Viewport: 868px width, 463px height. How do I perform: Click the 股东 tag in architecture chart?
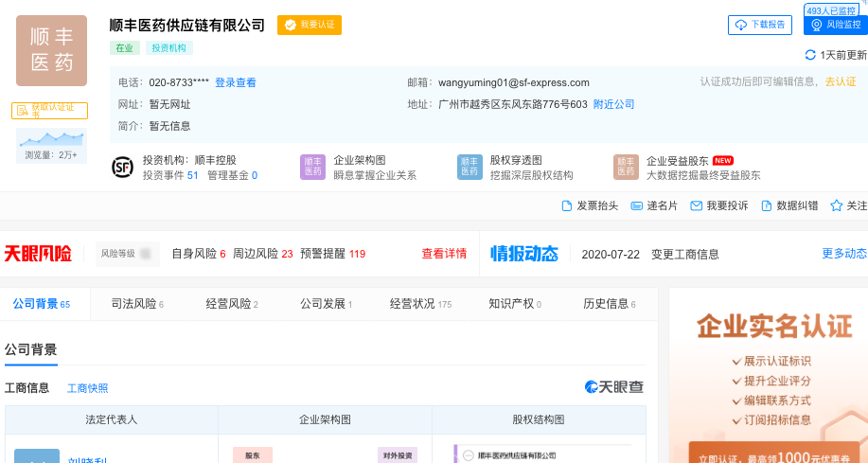click(x=253, y=455)
